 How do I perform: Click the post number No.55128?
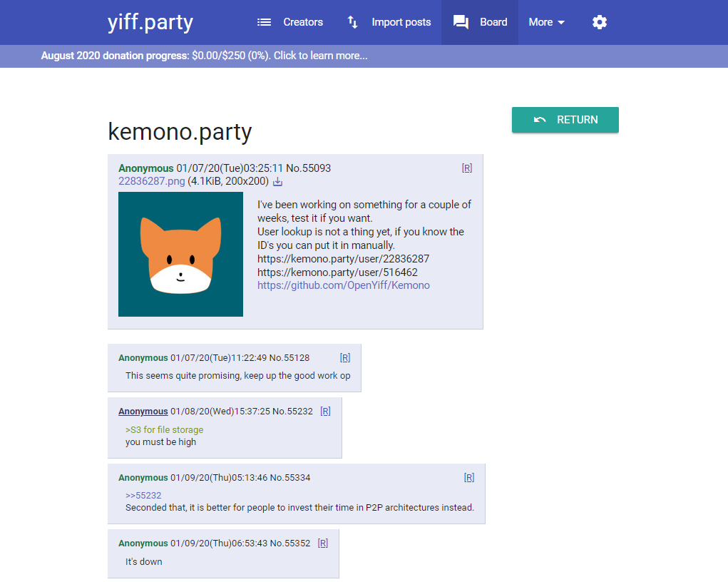(x=289, y=357)
